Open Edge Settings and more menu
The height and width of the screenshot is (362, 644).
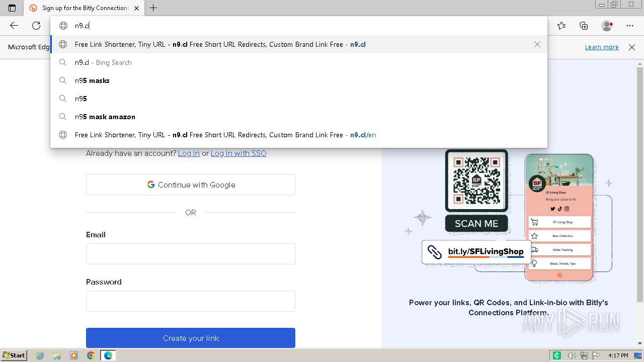(x=630, y=26)
